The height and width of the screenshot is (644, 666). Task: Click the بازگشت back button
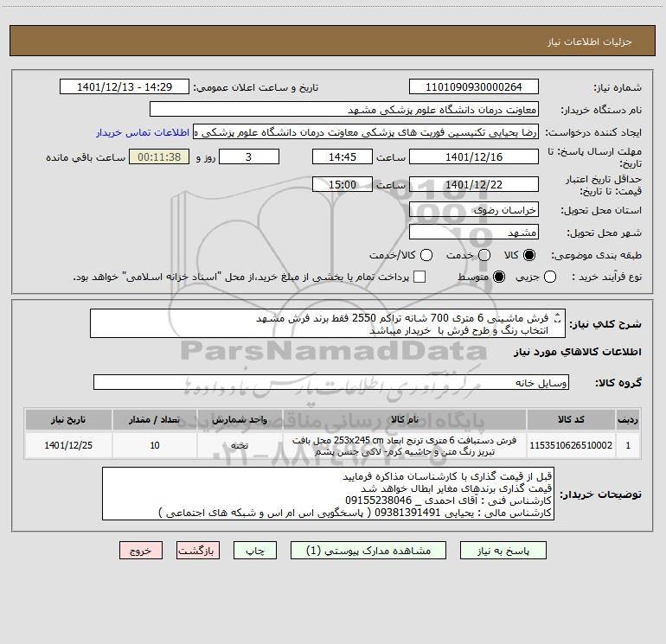(x=198, y=551)
